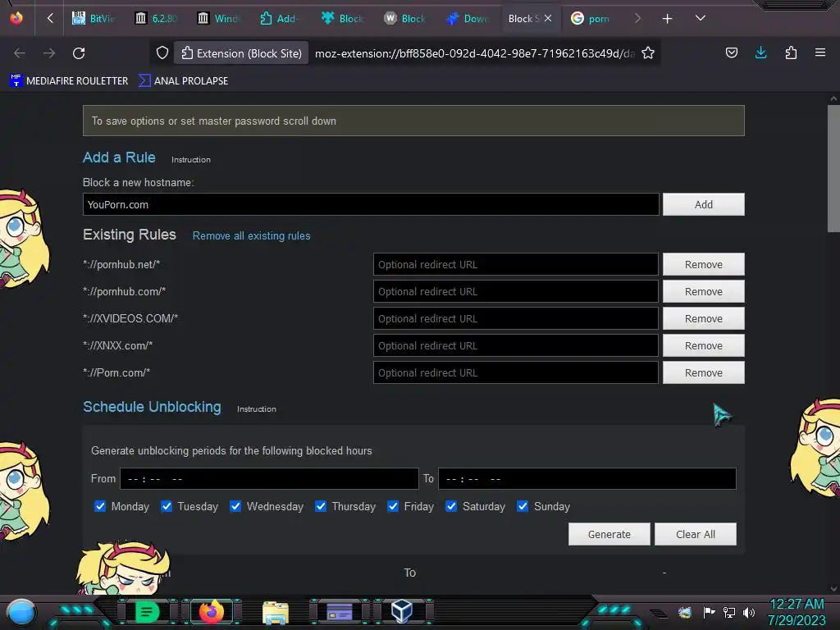Click the Firefox taskbar icon
This screenshot has height=630, width=840.
pos(211,611)
